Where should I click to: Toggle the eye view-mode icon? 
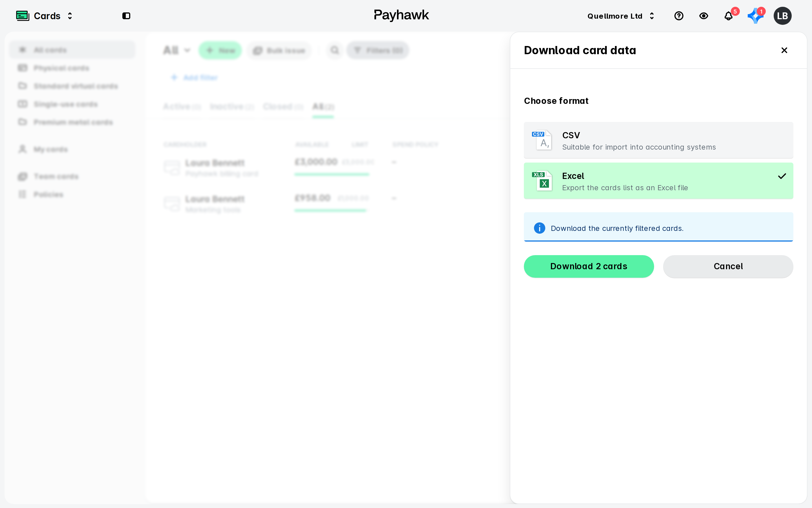click(704, 16)
